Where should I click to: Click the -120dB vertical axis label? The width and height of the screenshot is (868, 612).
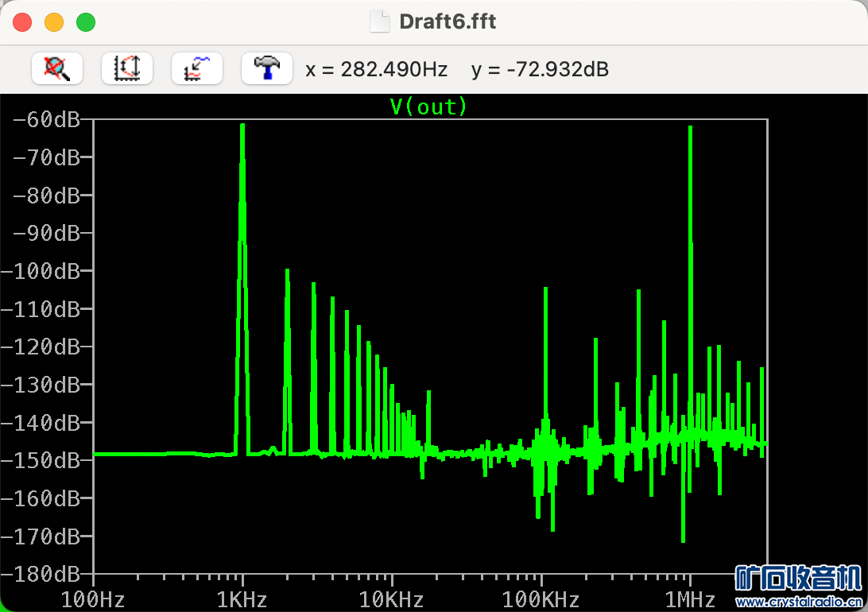pos(46,347)
